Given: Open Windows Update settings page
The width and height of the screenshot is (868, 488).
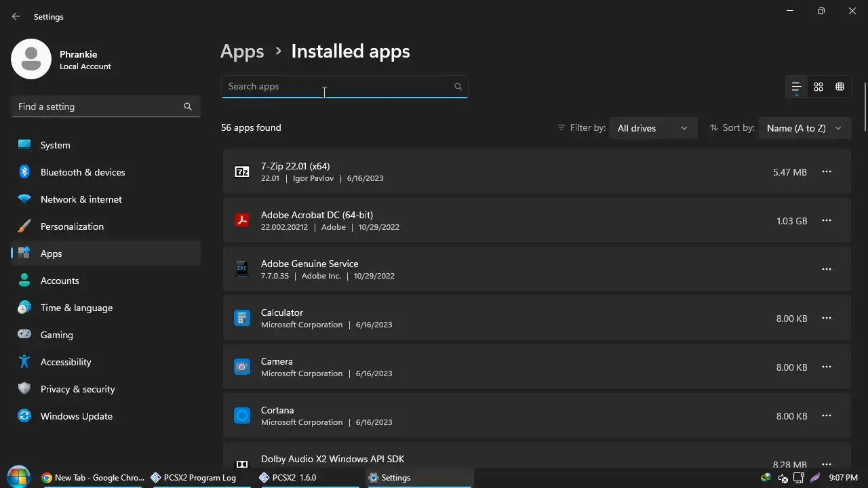Looking at the screenshot, I should tap(76, 416).
